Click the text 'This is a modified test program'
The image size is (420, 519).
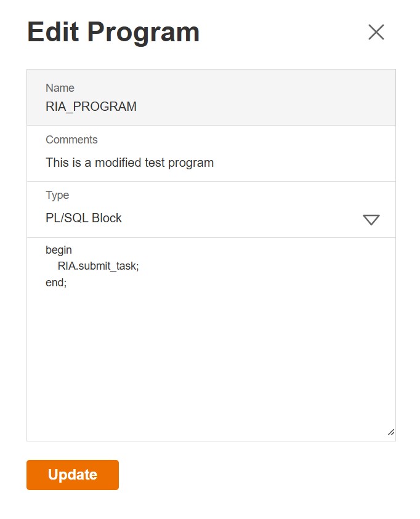click(129, 163)
